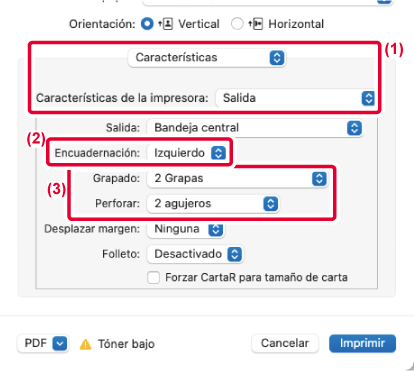Click the Salida Bandeja central stepper arrows
This screenshot has height=371, width=414.
click(354, 128)
